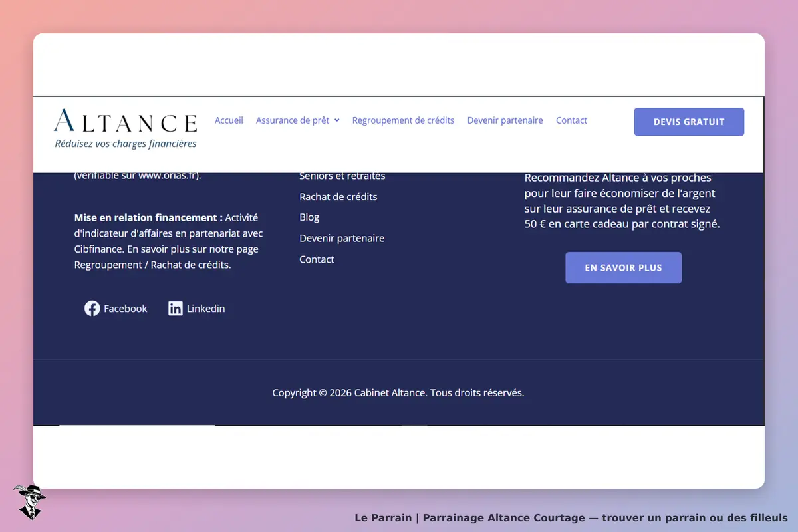Click the Facebook text label

tap(126, 309)
